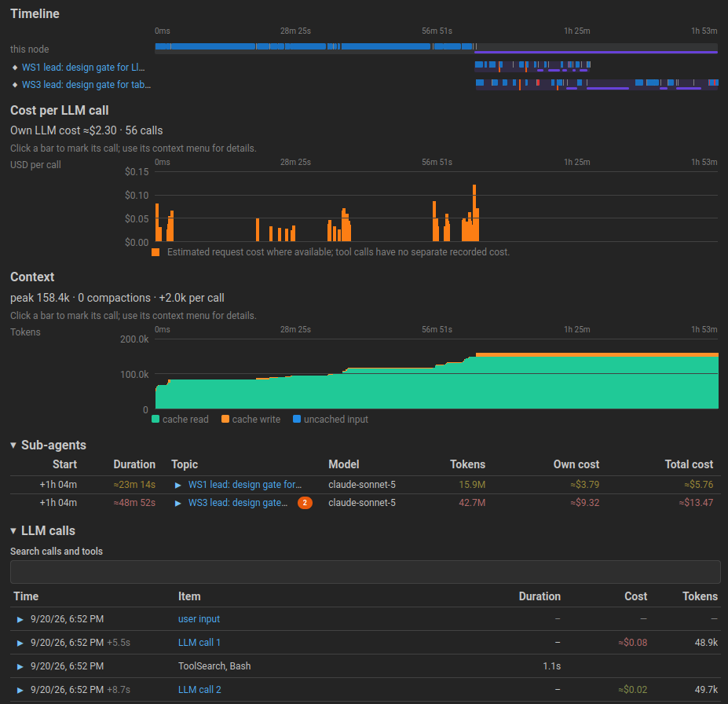Click the Start column header
Image resolution: width=728 pixels, height=704 pixels.
tap(64, 464)
